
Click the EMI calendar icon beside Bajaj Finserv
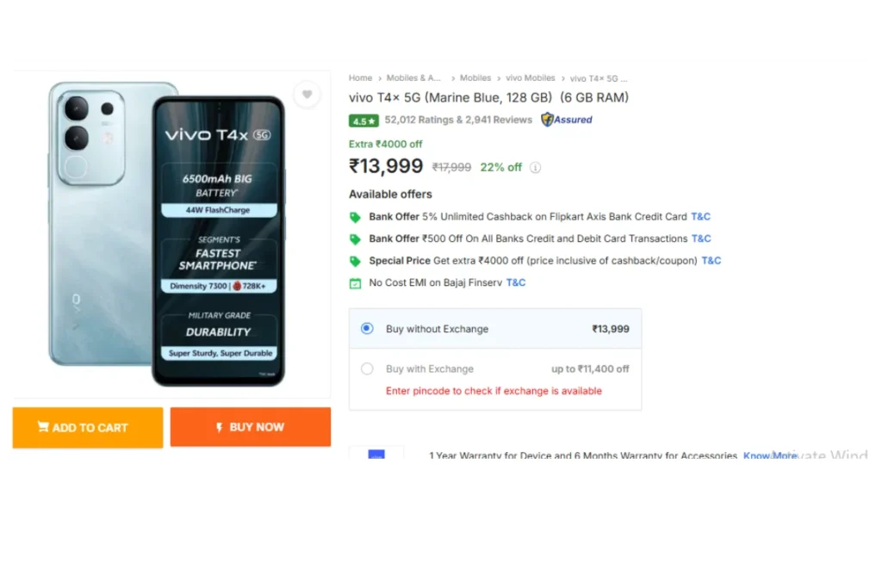(x=355, y=283)
